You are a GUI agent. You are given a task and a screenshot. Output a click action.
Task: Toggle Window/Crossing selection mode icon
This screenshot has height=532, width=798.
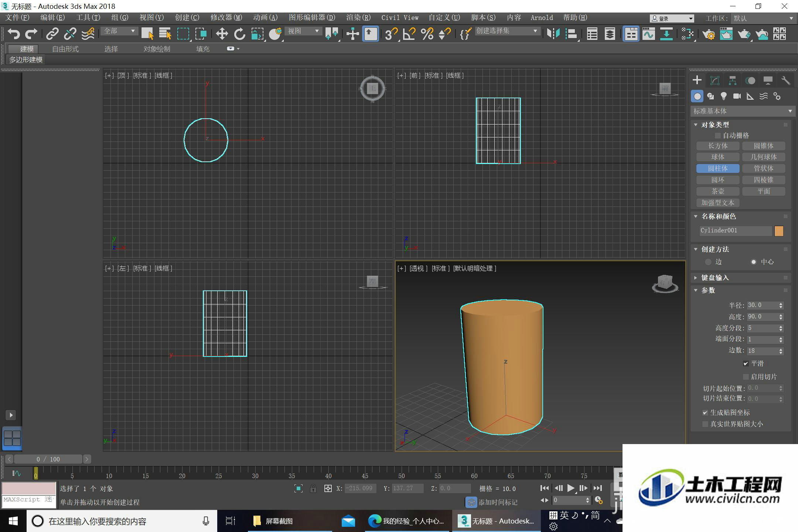click(201, 34)
